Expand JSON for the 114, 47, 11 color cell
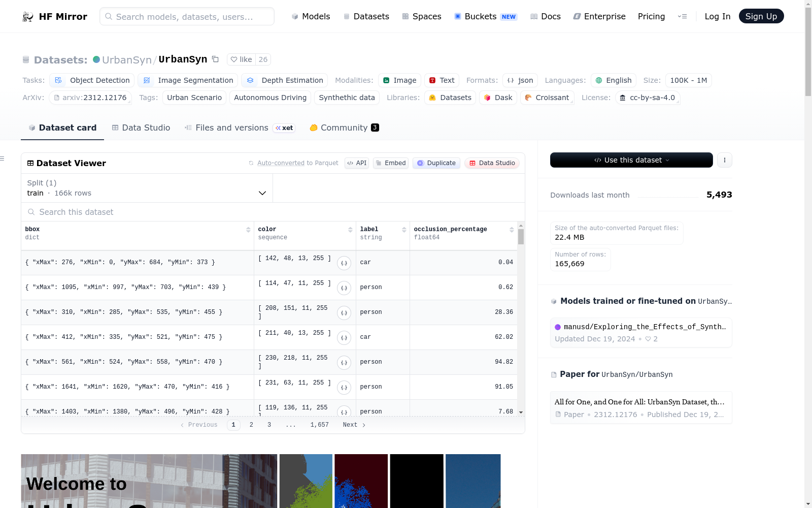 344,288
